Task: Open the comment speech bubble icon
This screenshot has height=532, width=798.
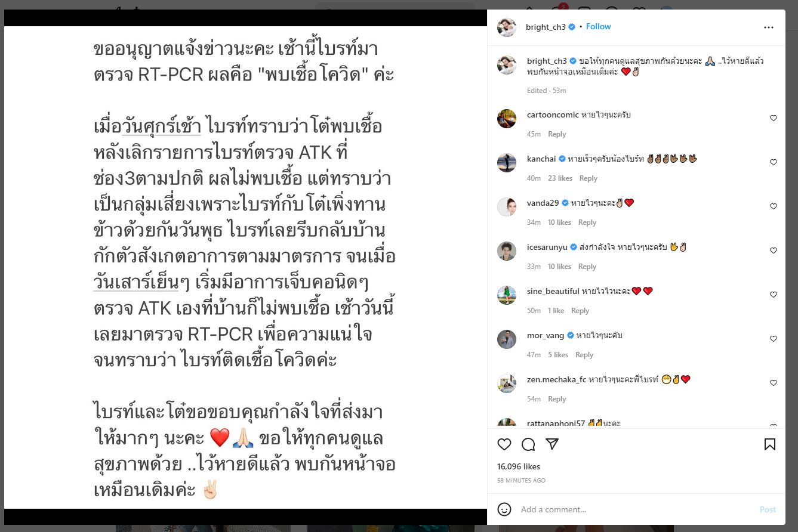Action: [528, 444]
